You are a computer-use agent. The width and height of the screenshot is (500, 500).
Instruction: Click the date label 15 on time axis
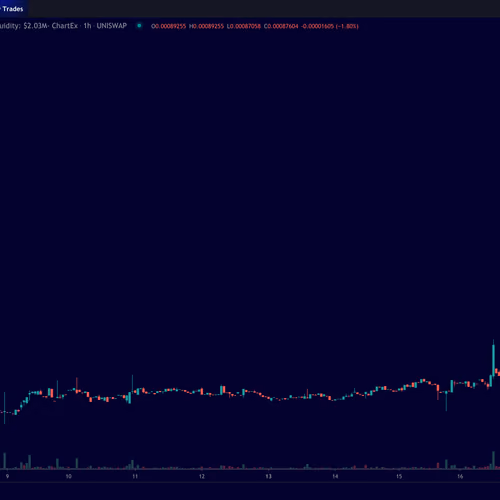(x=399, y=476)
